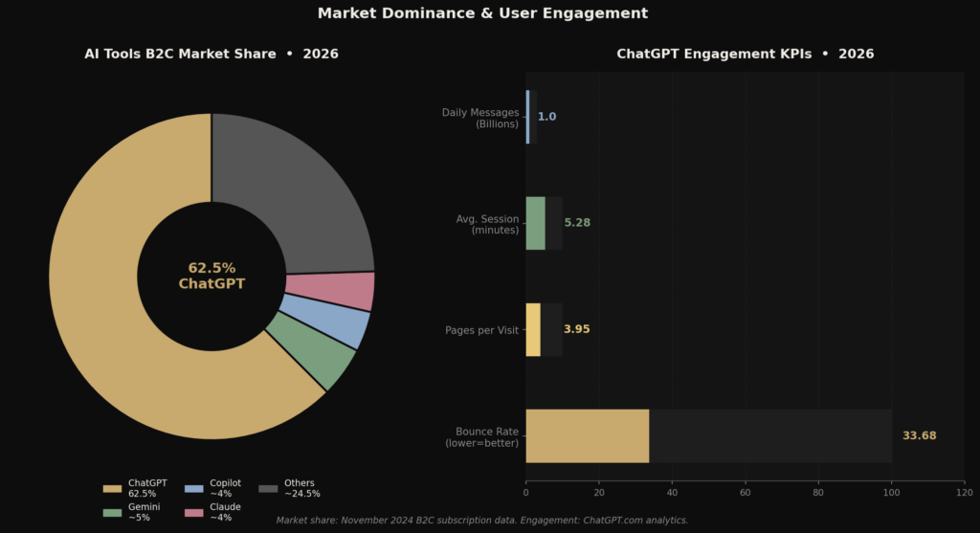The width and height of the screenshot is (980, 533).
Task: Click the Claude legend color swatch
Action: coord(193,512)
